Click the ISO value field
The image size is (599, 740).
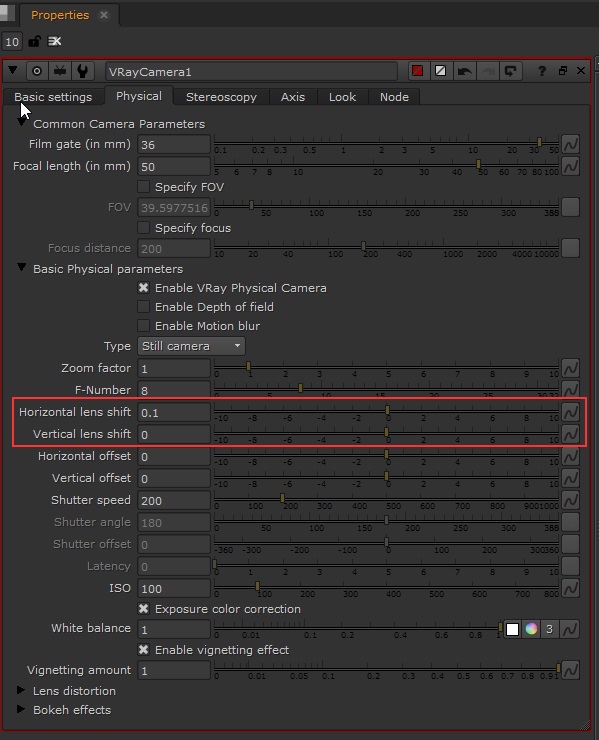174,589
